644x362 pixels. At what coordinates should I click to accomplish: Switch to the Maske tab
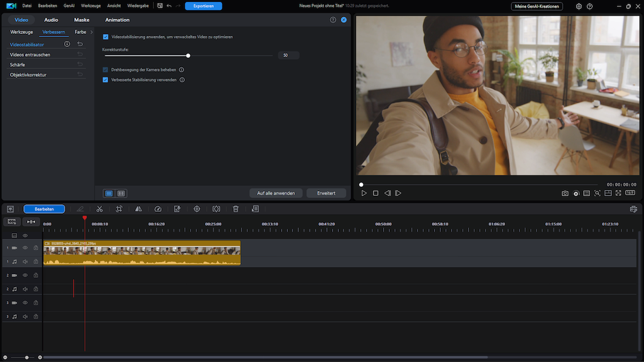coord(82,20)
